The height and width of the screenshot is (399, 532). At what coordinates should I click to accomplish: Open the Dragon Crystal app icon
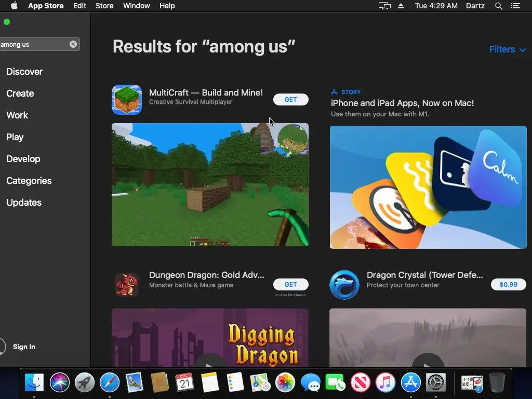coord(344,284)
